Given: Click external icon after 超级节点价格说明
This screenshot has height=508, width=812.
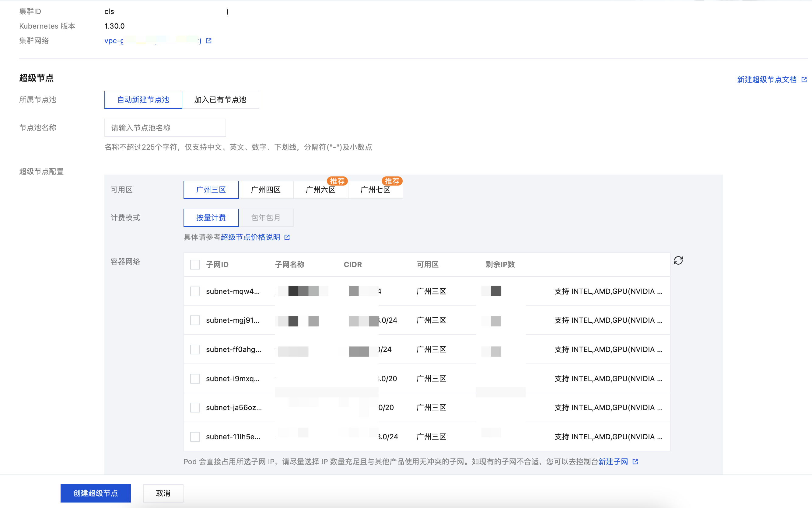Looking at the screenshot, I should click(x=287, y=237).
